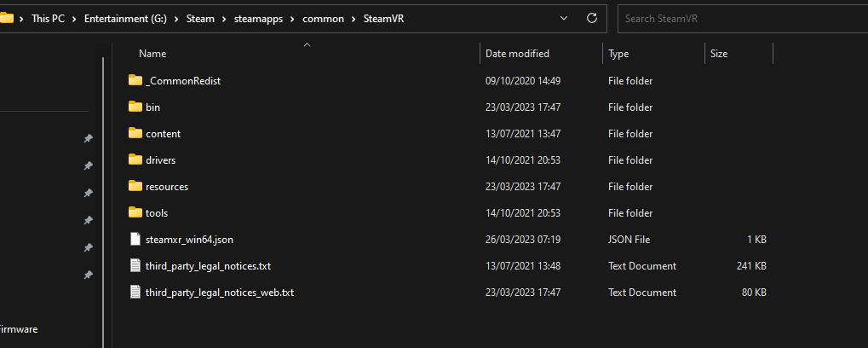Screen dimensions: 868x348
Task: Refresh the SteamVR folder view
Action: click(592, 18)
